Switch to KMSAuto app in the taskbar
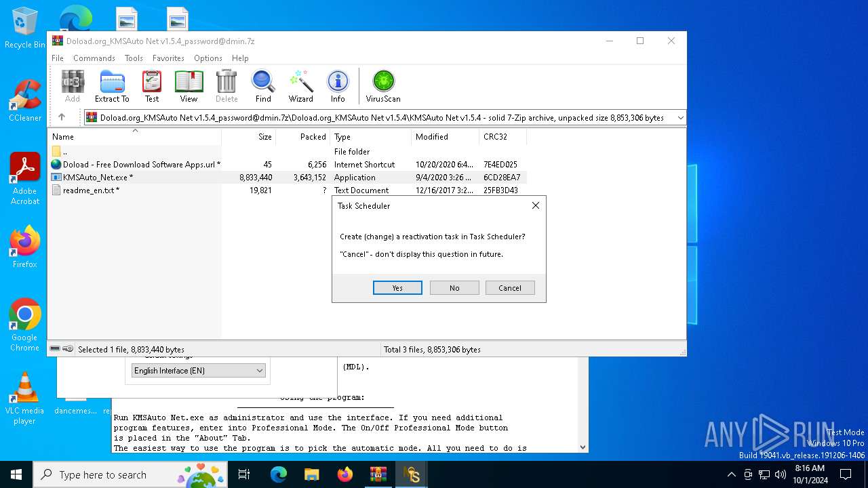 click(411, 474)
